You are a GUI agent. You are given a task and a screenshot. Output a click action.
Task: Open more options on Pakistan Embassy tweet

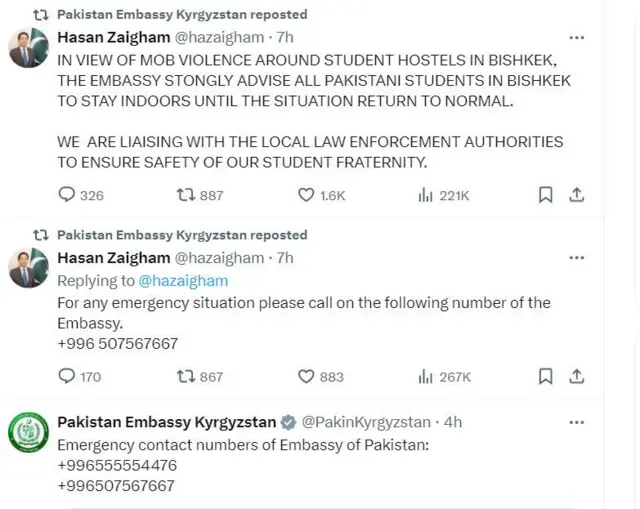point(576,423)
